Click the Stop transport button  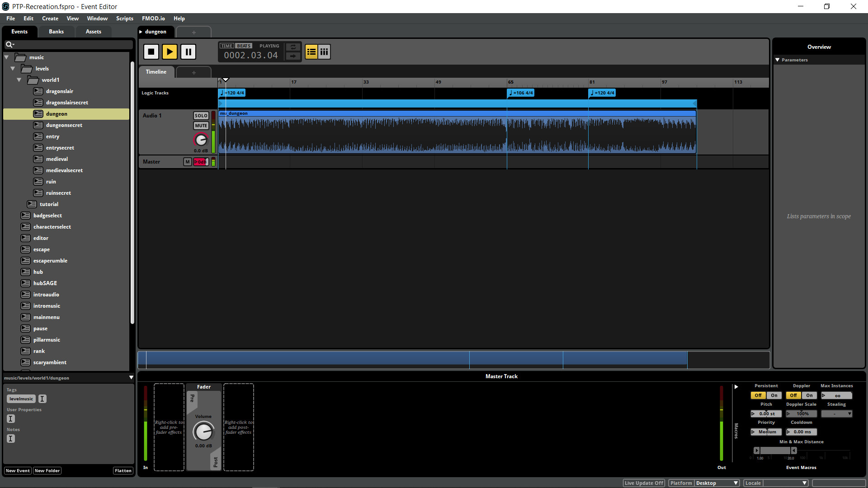pyautogui.click(x=151, y=52)
